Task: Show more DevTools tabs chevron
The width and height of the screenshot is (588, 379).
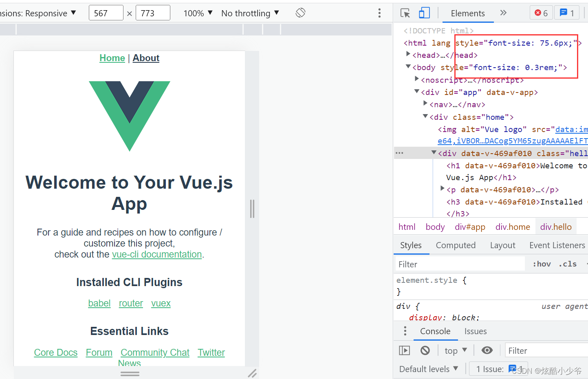Action: [503, 13]
